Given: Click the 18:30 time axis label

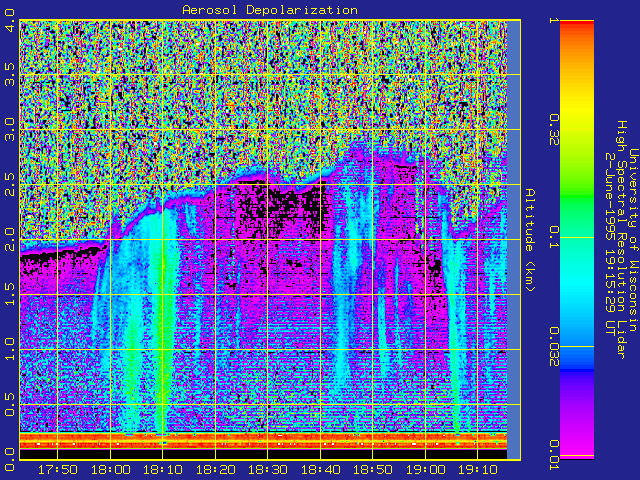Looking at the screenshot, I should point(268,470).
